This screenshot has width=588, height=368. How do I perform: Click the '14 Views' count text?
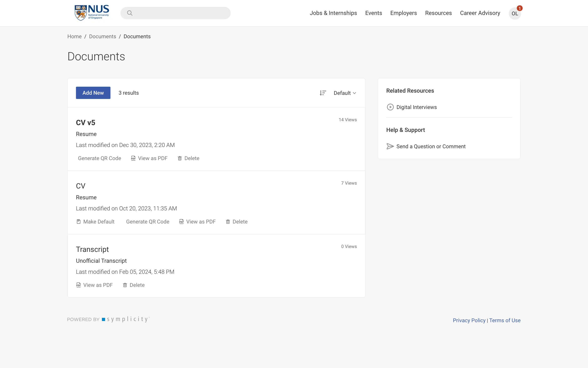pos(348,120)
